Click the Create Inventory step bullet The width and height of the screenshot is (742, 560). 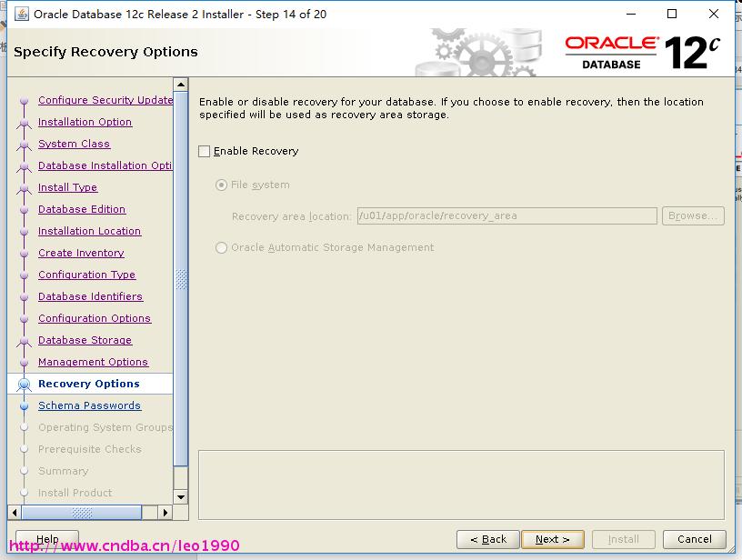pos(25,253)
